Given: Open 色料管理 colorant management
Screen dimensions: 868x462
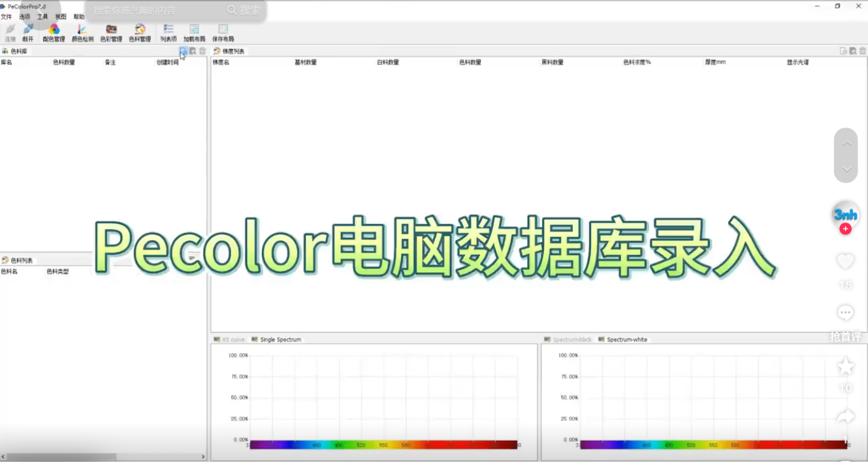Looking at the screenshot, I should 140,33.
